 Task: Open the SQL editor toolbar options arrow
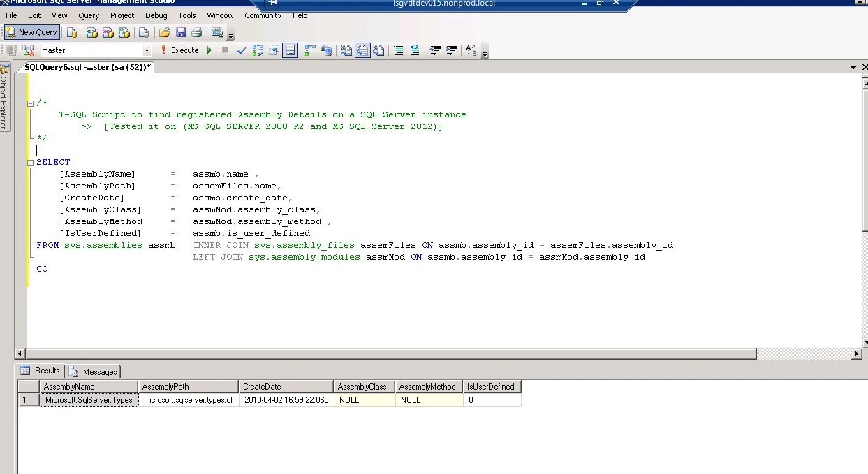pos(485,52)
